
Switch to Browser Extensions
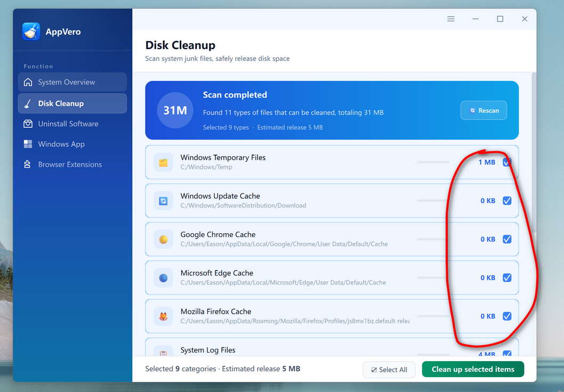point(72,164)
